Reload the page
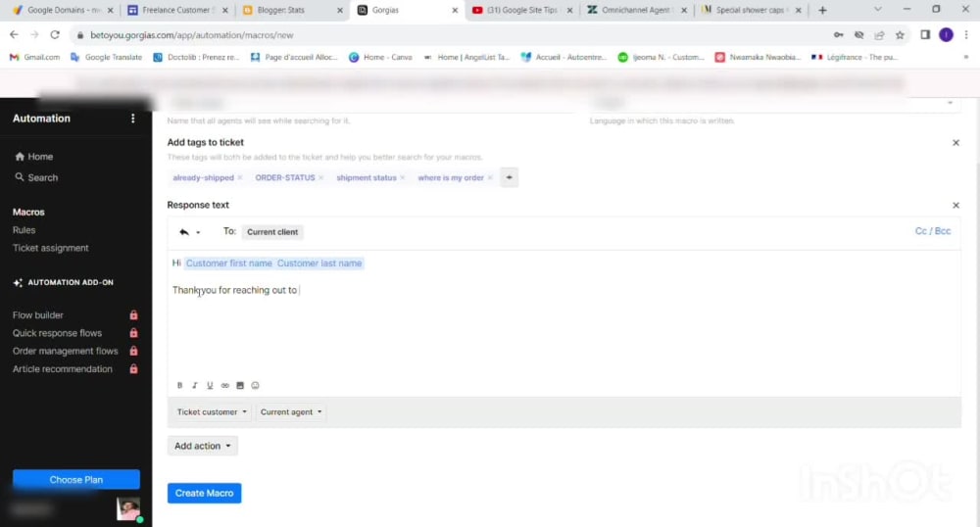The image size is (980, 527). [55, 35]
